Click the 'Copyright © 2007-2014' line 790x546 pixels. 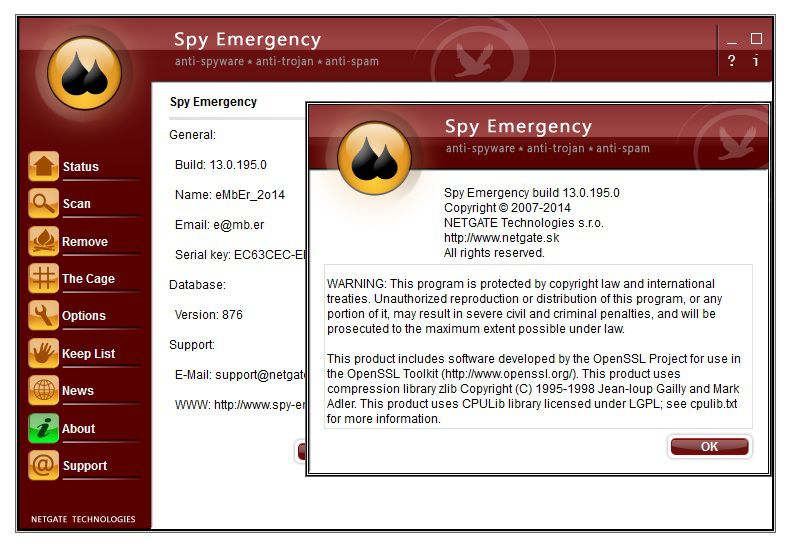[507, 208]
